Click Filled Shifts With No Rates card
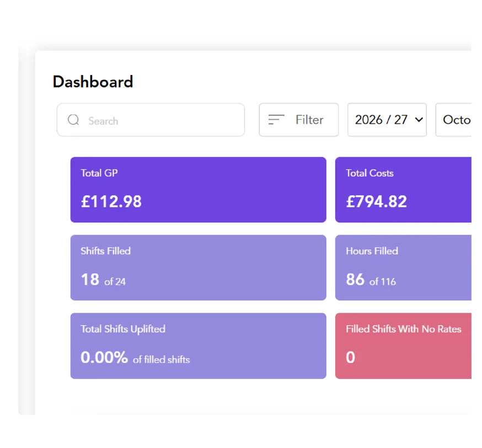482x448 pixels. (x=403, y=346)
